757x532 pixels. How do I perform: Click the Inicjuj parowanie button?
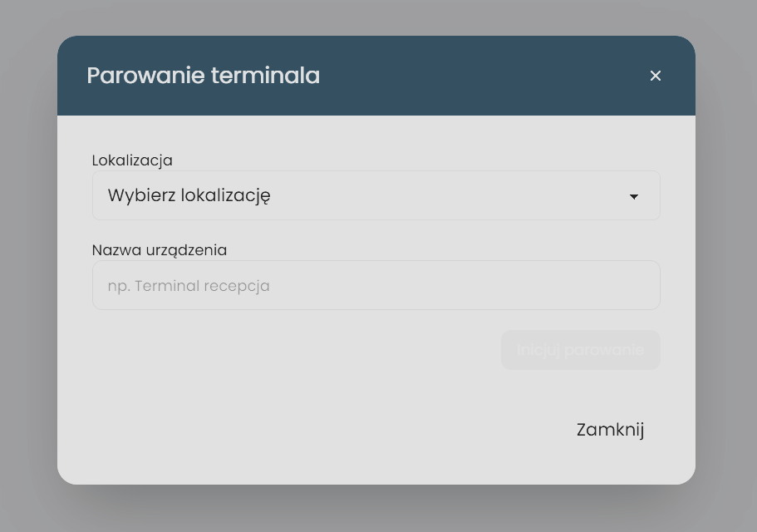tap(580, 350)
